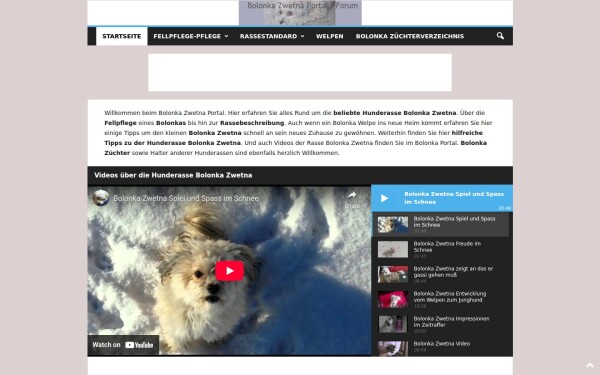
Task: Select thumbnail Impressionen im Zeitraffer
Action: pos(393,324)
